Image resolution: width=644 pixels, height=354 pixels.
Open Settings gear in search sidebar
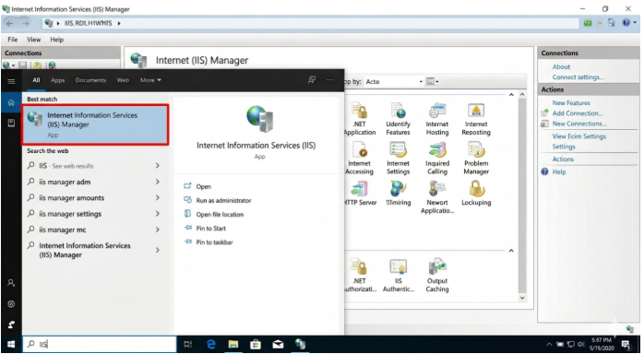(11, 304)
